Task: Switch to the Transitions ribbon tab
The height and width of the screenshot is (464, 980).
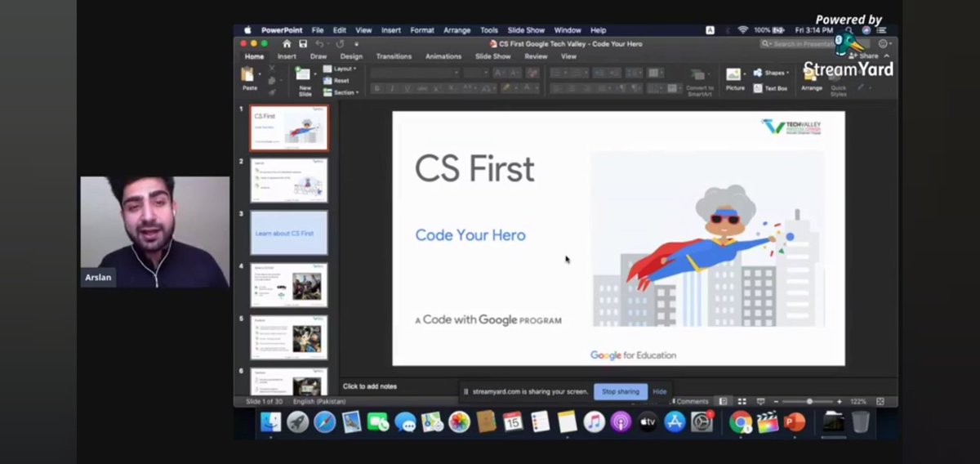Action: click(394, 56)
